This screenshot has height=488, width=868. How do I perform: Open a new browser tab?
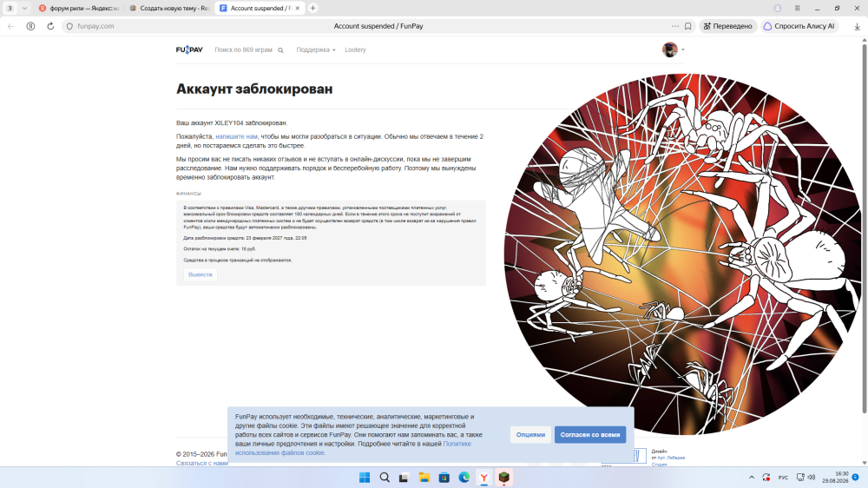(312, 9)
